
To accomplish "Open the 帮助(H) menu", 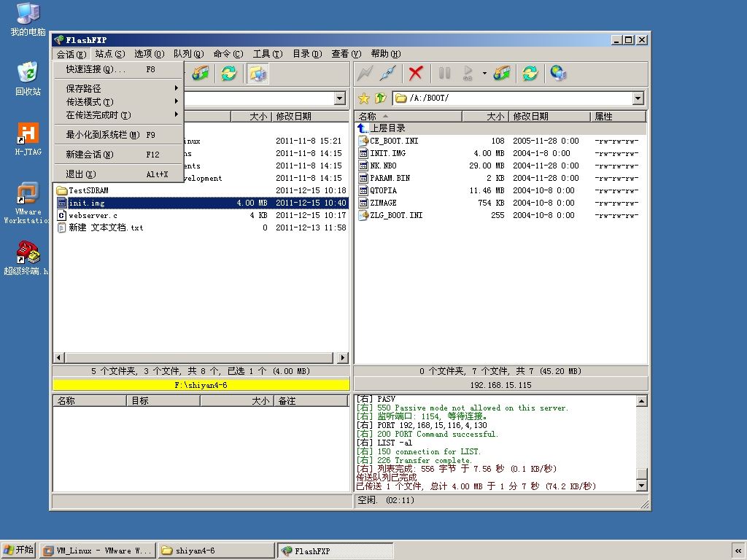I will coord(386,54).
